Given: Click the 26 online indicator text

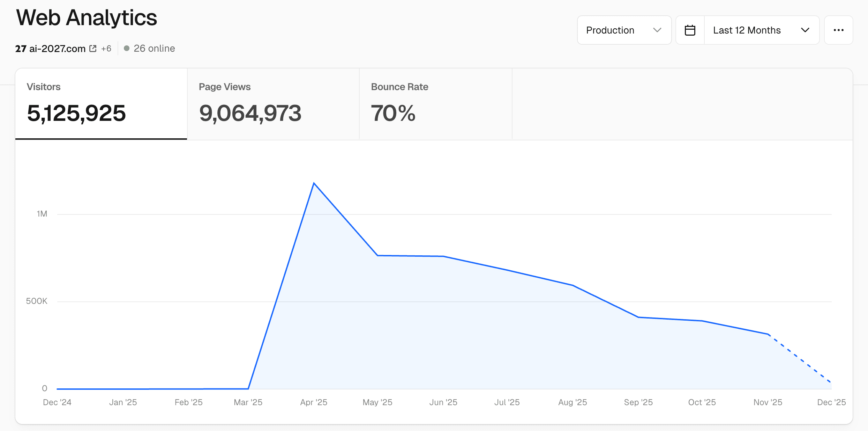Looking at the screenshot, I should pos(154,49).
